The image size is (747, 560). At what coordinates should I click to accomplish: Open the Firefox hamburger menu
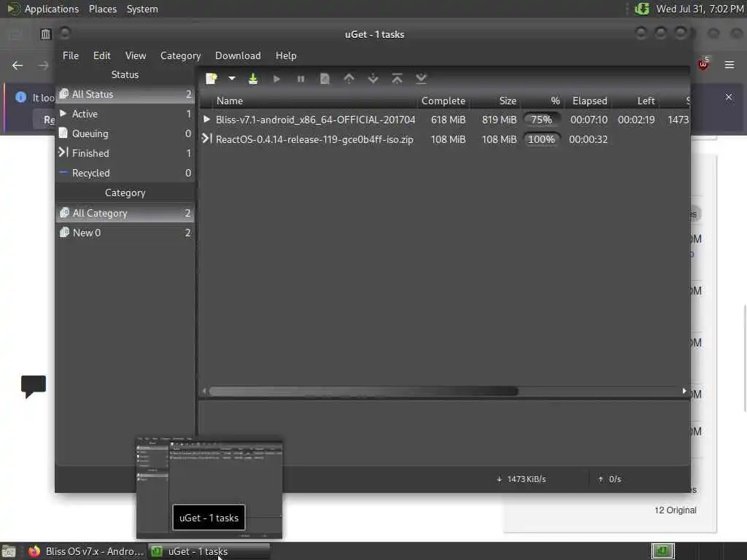(x=729, y=65)
